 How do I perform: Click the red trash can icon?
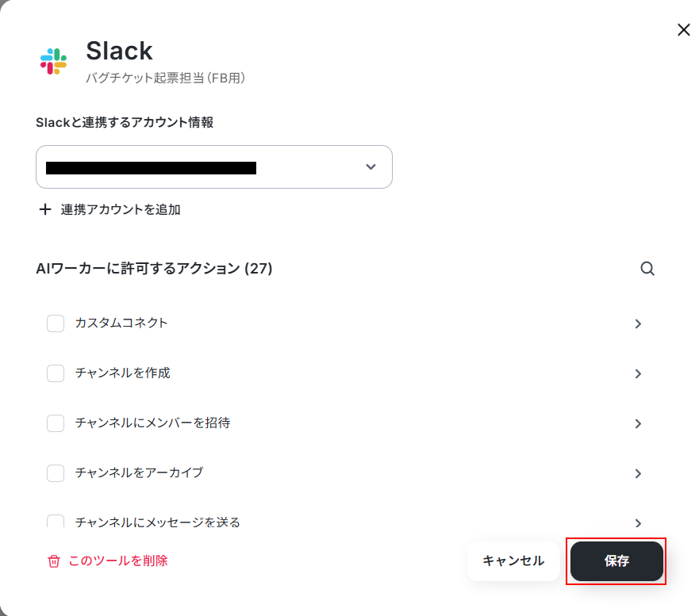tap(54, 561)
